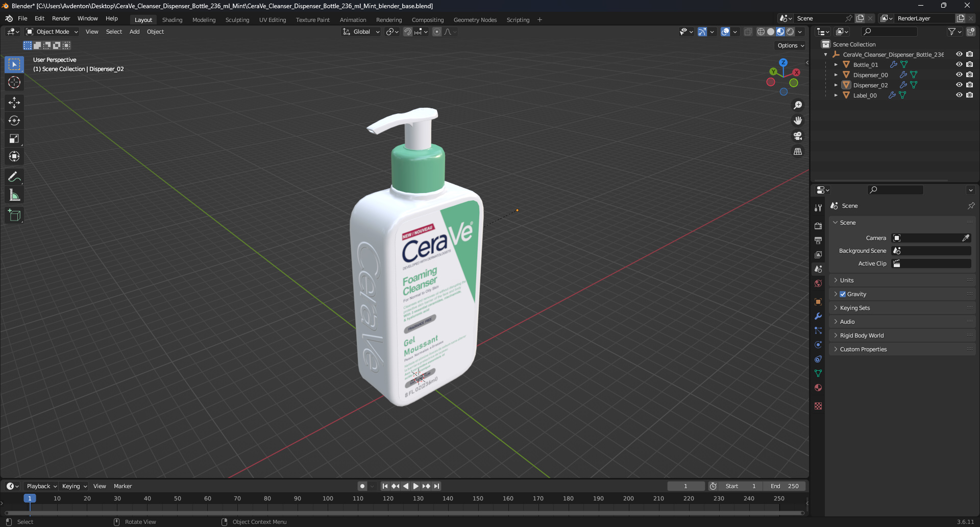Viewport: 980px width, 527px height.
Task: Toggle snapping magnet button
Action: 407,32
